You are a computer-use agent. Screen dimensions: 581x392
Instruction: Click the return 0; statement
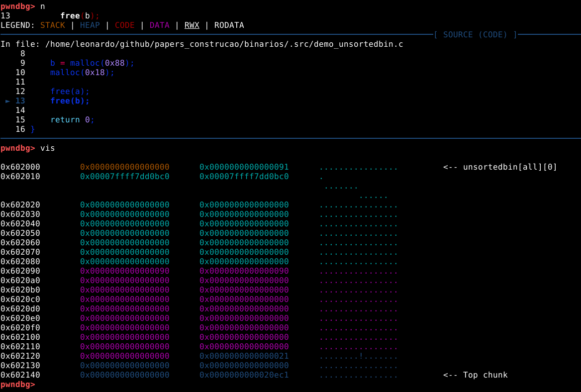click(x=72, y=120)
